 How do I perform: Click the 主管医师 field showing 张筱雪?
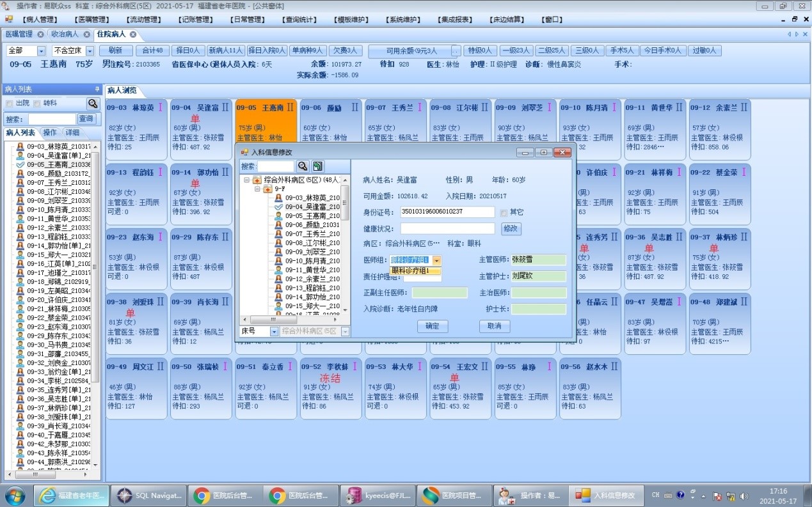click(x=538, y=260)
